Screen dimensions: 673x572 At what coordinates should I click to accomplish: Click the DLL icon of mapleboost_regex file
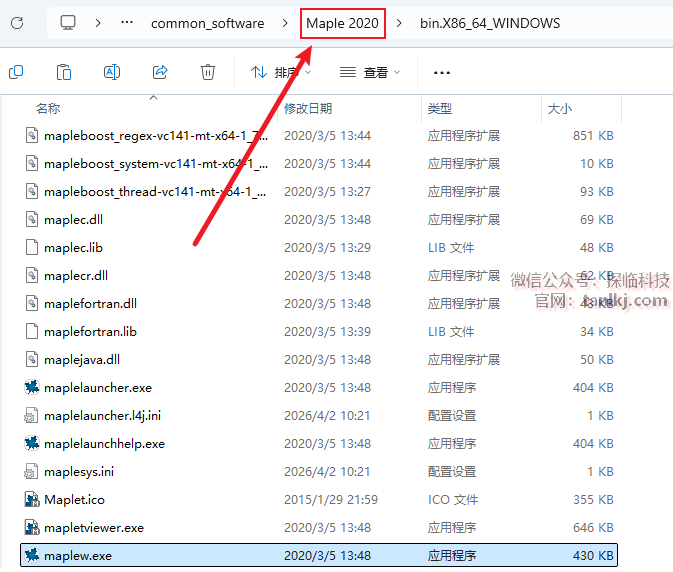point(32,136)
